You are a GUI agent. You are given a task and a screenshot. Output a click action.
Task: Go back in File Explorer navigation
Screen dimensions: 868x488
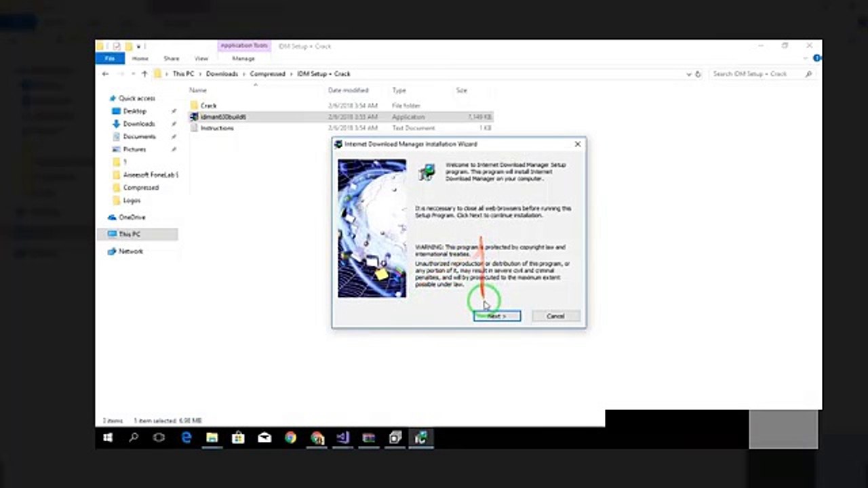coord(105,74)
